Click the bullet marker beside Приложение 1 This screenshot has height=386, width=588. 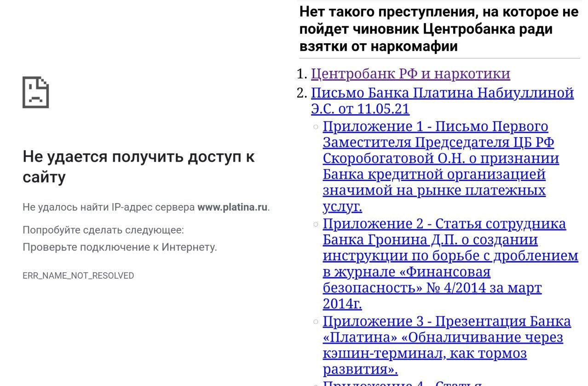tap(316, 127)
